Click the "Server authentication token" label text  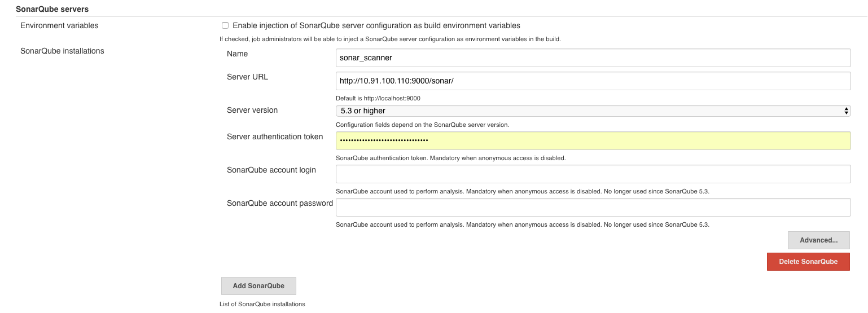(x=275, y=137)
